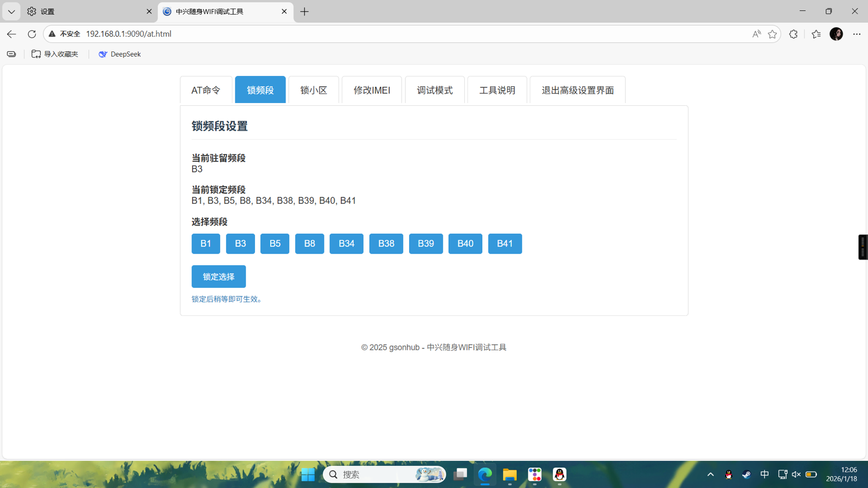Click the muted volume tray icon
868x488 pixels.
pos(796,475)
